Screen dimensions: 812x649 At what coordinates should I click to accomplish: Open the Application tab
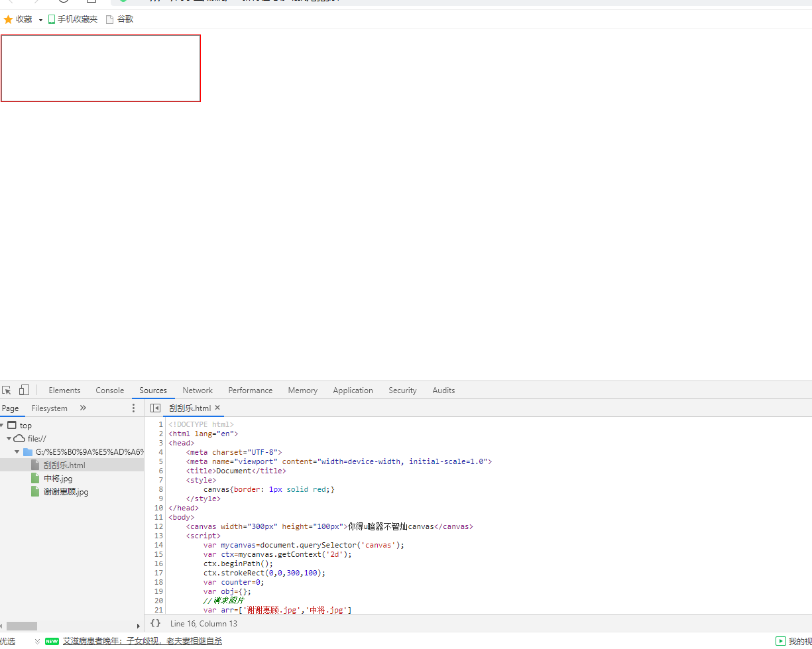click(353, 390)
